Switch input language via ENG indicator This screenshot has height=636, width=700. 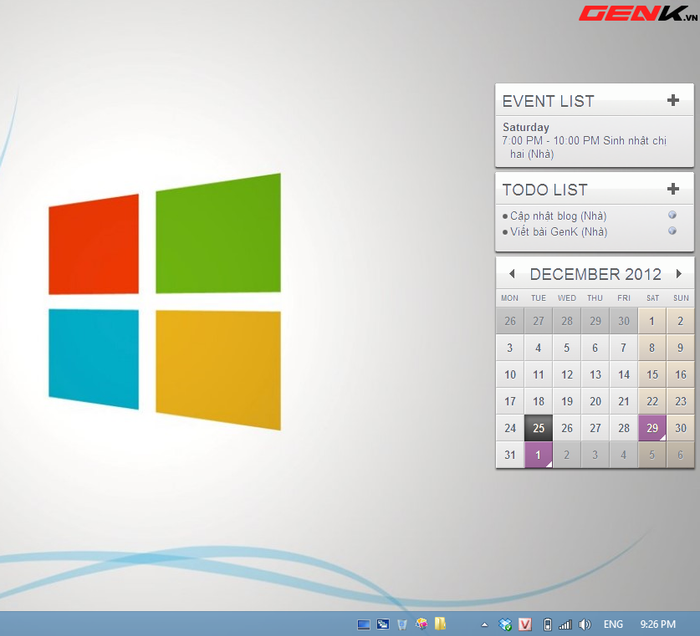click(x=613, y=624)
